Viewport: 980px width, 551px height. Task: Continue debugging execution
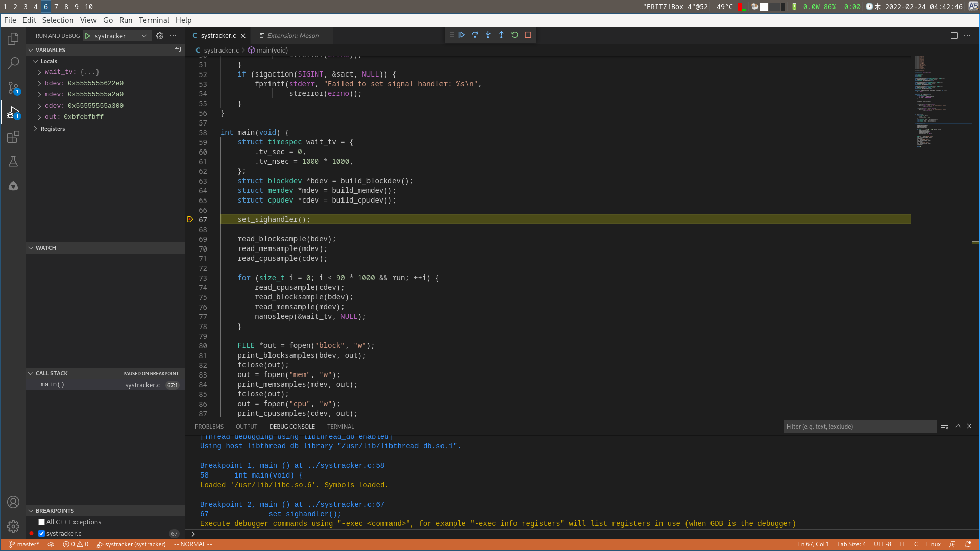point(462,35)
